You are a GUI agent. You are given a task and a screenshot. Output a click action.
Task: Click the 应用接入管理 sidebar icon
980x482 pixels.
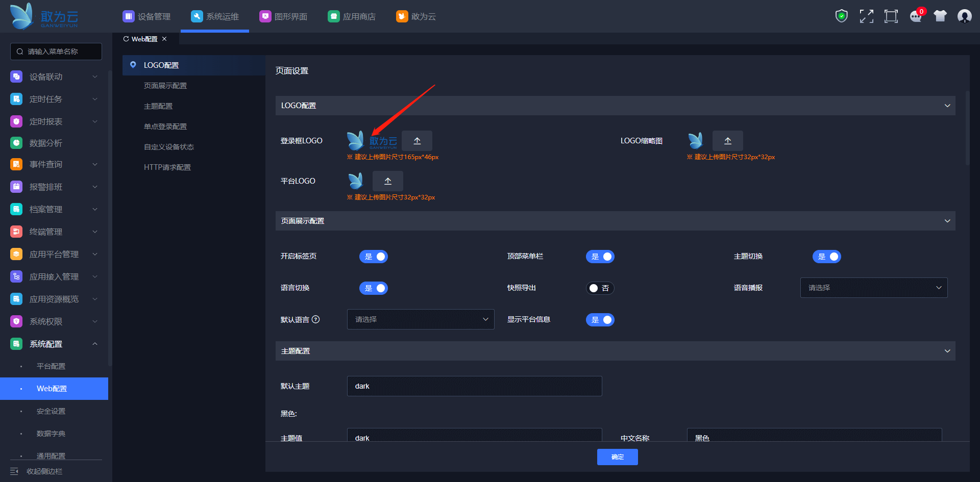(16, 276)
